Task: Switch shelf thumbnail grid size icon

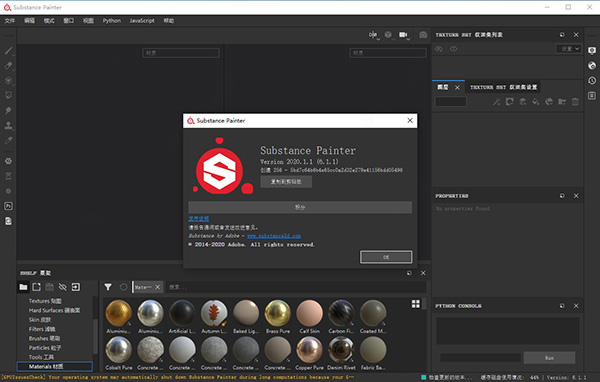Action: tap(416, 304)
